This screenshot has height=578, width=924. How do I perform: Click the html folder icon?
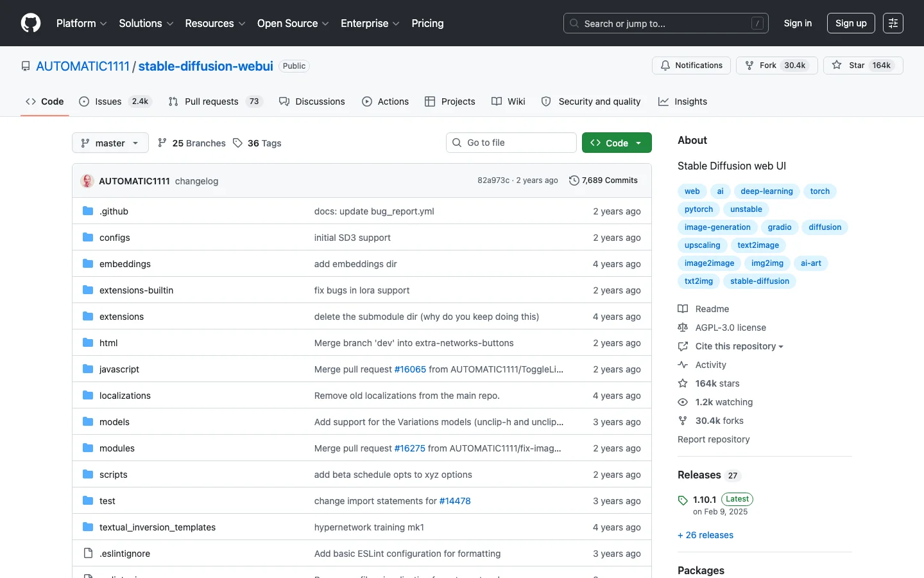click(x=88, y=342)
